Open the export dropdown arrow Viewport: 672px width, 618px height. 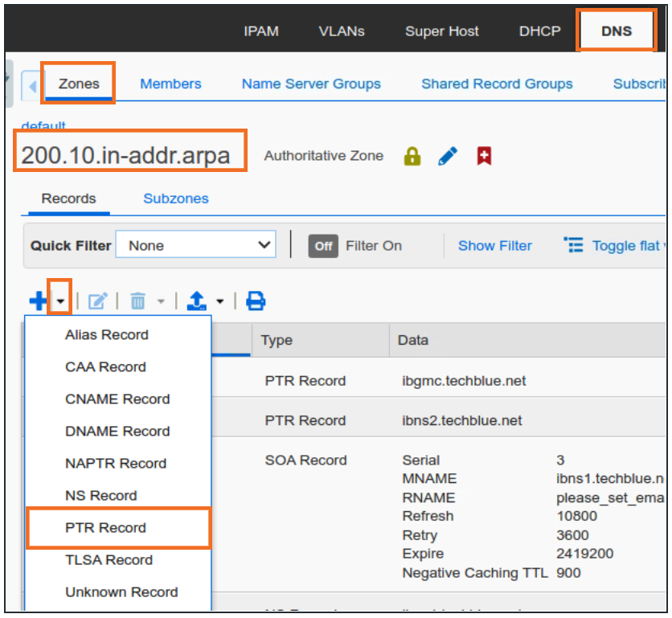click(x=219, y=302)
